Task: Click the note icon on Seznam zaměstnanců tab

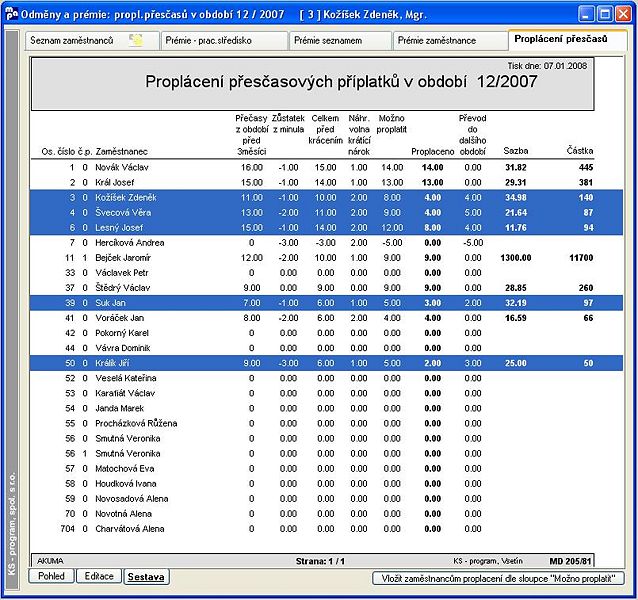Action: pos(136,40)
